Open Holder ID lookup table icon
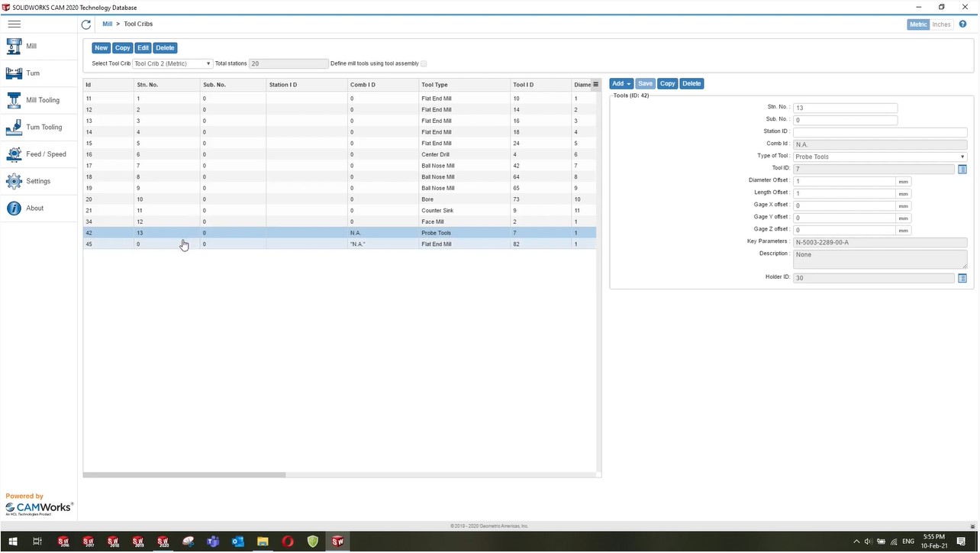Screen dimensions: 980x553 coord(962,278)
